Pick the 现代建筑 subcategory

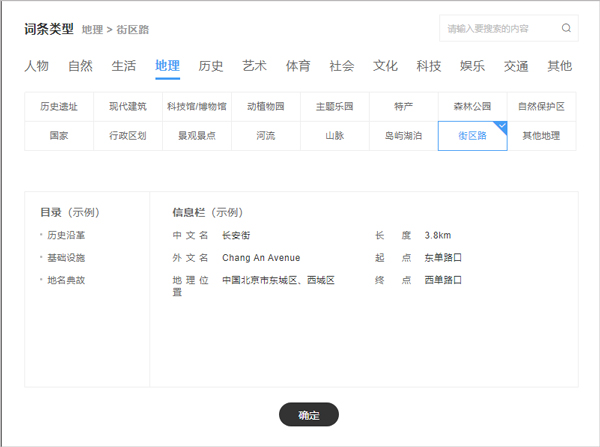click(x=128, y=106)
